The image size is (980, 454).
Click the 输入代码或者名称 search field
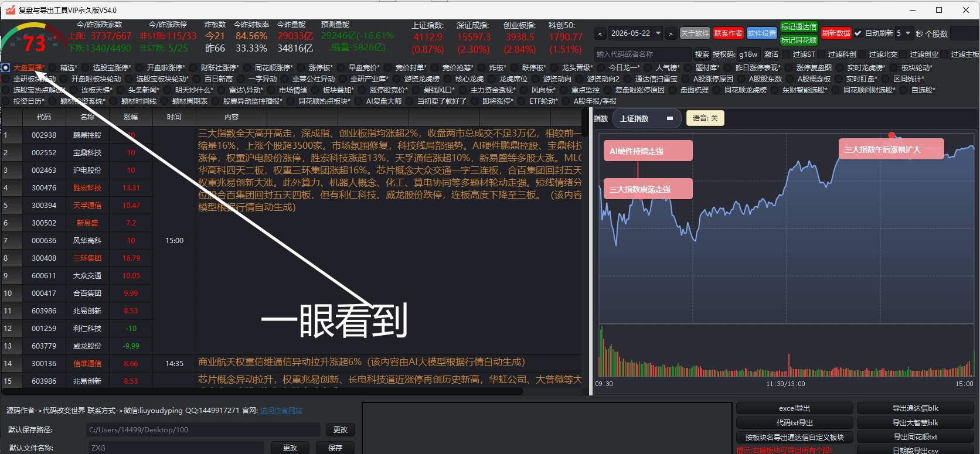click(642, 54)
